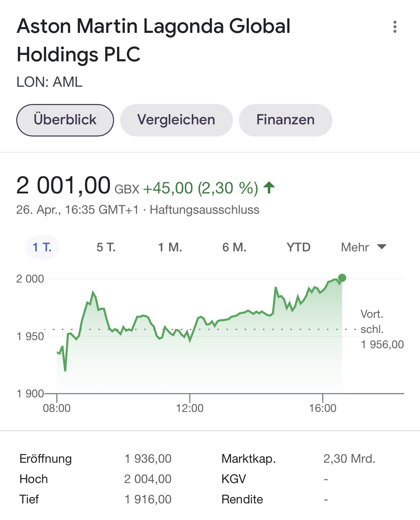
Task: Select the 1 T. time range
Action: click(42, 247)
